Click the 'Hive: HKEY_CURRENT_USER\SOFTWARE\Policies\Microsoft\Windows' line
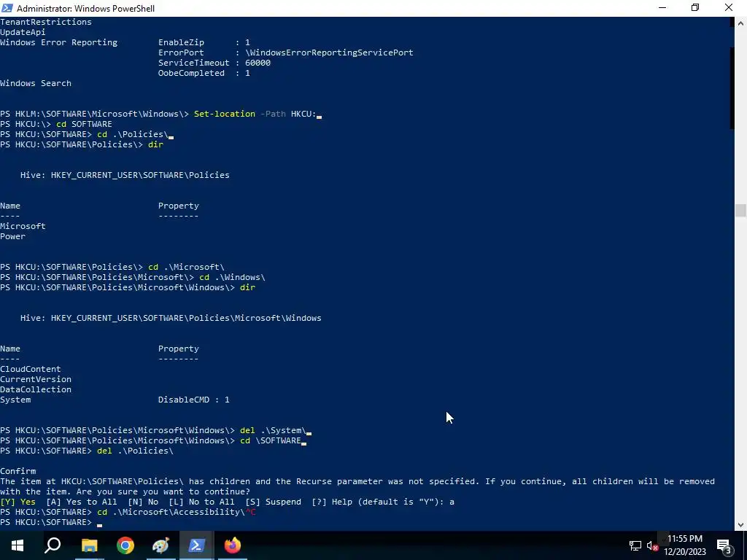The height and width of the screenshot is (560, 747). coord(171,318)
